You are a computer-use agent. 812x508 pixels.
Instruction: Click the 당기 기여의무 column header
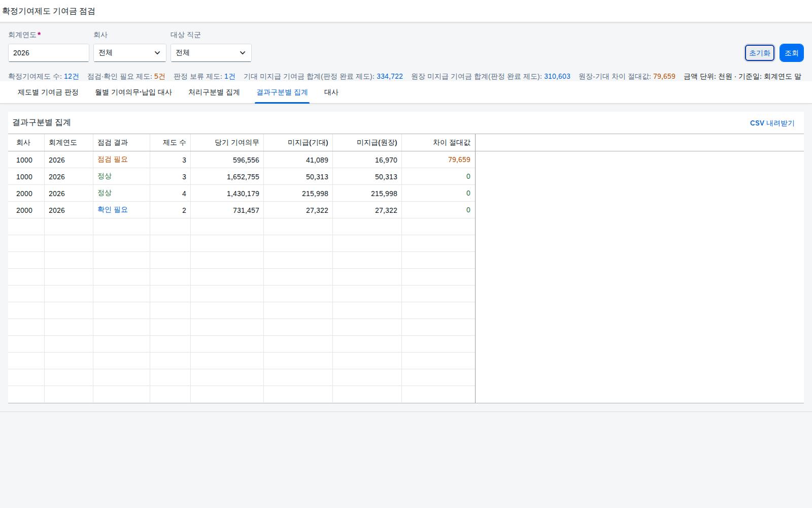227,143
